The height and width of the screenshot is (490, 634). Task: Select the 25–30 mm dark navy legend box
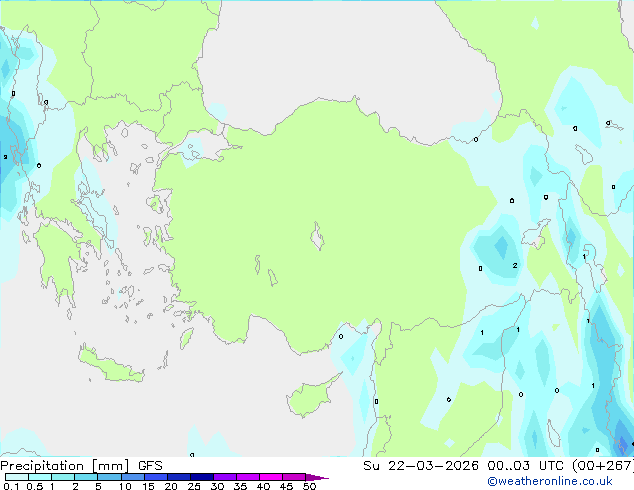coord(202,477)
